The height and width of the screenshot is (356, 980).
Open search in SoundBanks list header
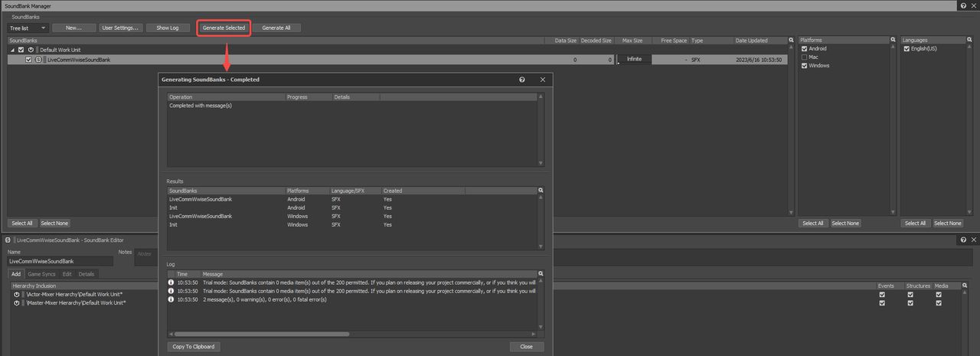(791, 40)
